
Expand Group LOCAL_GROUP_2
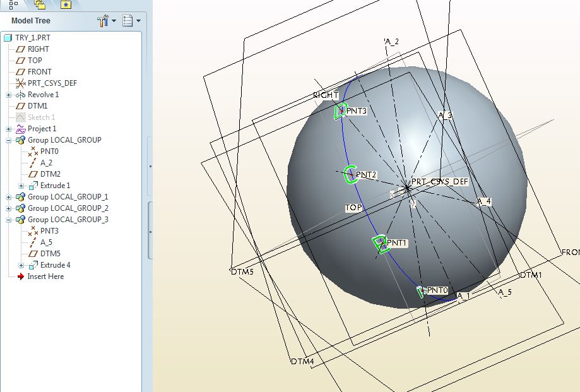pos(8,208)
